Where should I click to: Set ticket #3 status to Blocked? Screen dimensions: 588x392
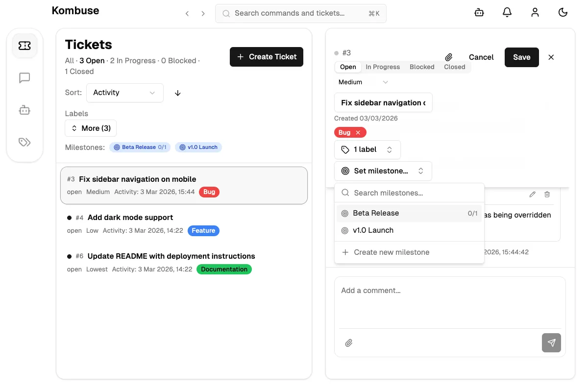[x=421, y=67]
